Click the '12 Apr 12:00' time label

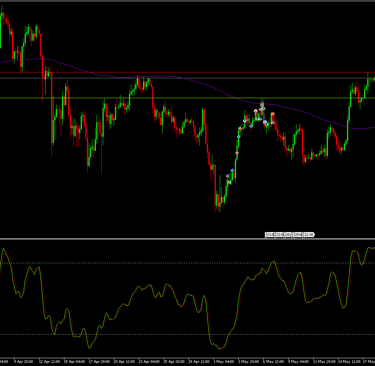(49, 361)
